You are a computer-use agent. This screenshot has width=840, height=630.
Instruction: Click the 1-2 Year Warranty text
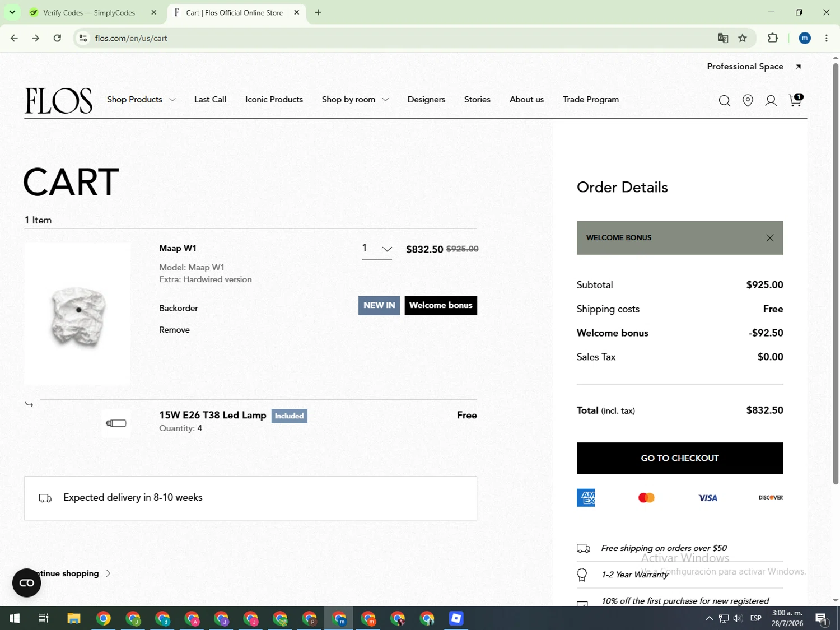634,575
